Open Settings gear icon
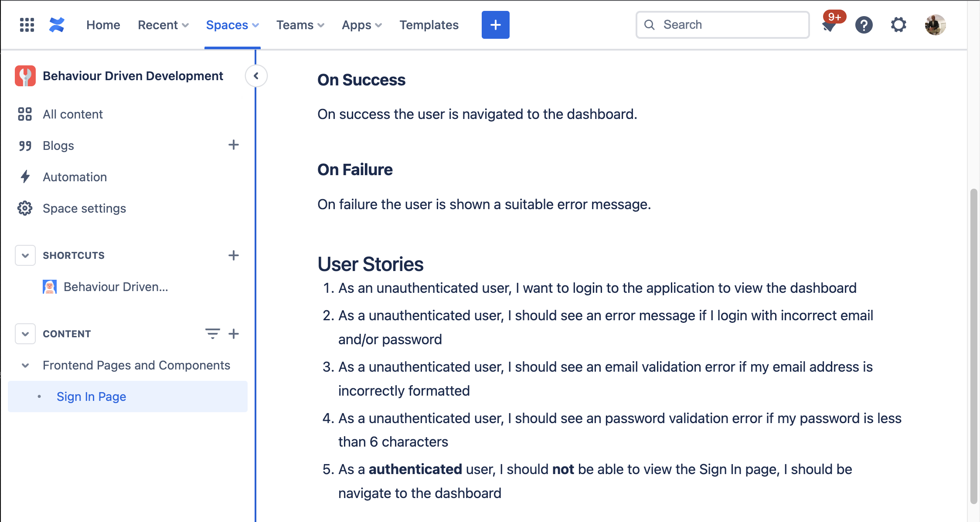 click(x=898, y=24)
